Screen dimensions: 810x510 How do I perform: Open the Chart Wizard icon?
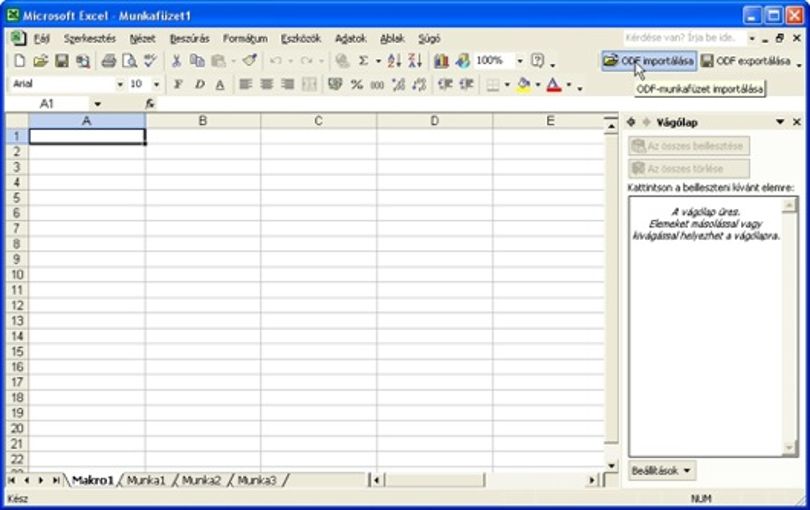point(441,61)
